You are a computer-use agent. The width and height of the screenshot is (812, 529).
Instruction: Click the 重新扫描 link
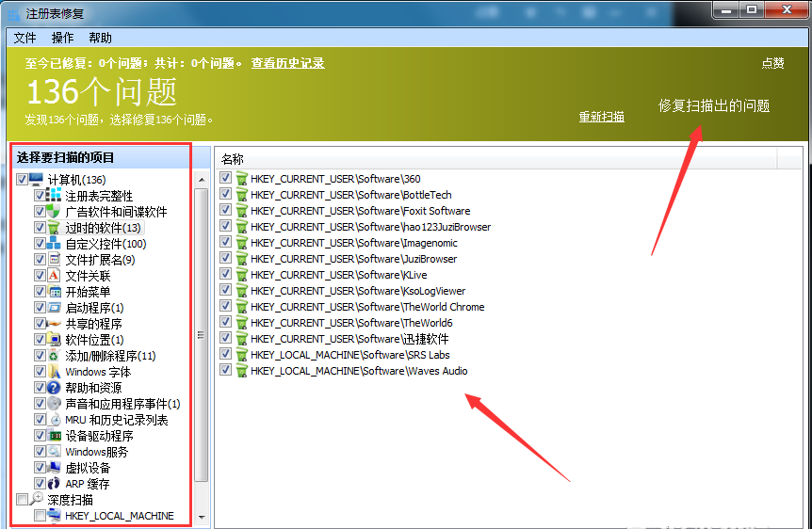click(x=601, y=117)
